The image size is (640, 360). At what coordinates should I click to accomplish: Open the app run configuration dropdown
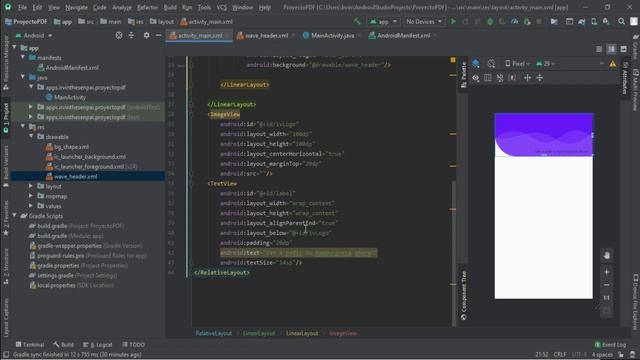[x=383, y=22]
